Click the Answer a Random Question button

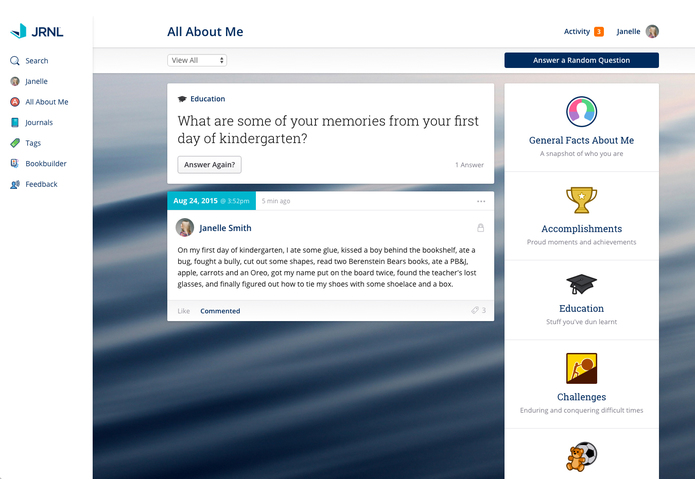point(582,60)
